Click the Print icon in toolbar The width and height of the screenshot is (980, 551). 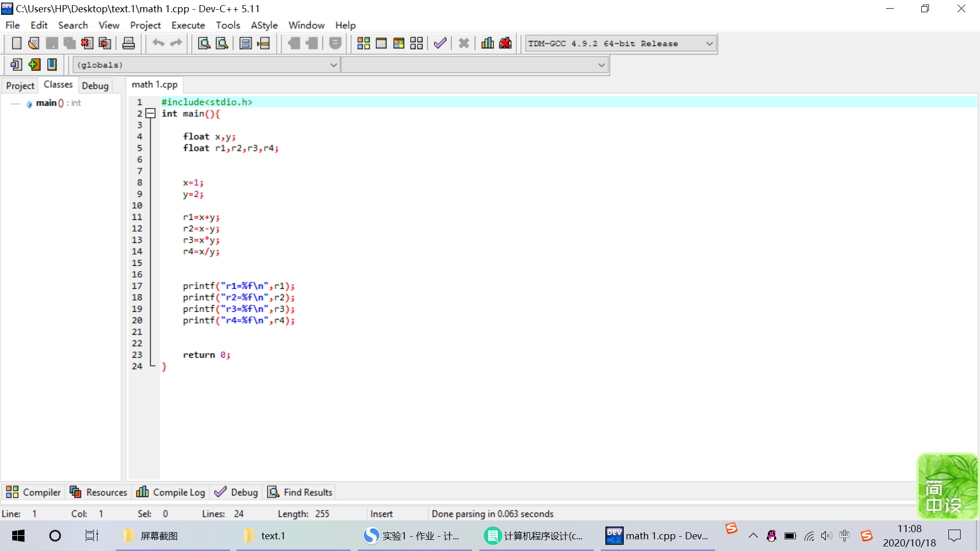coord(129,43)
